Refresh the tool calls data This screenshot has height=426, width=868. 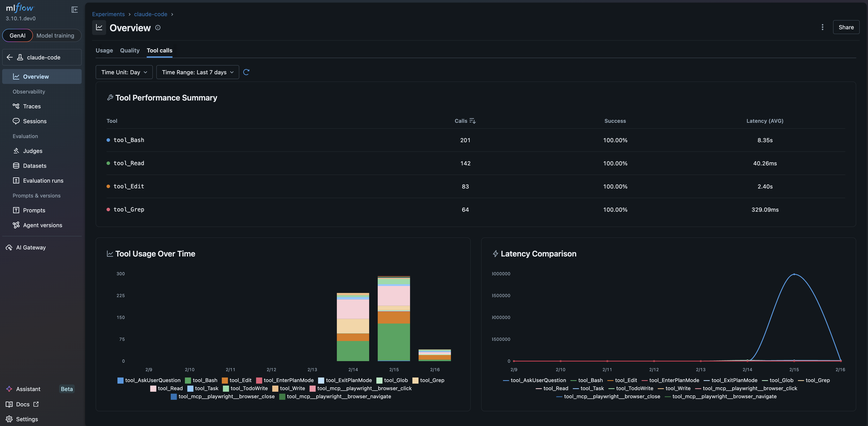[x=246, y=72]
